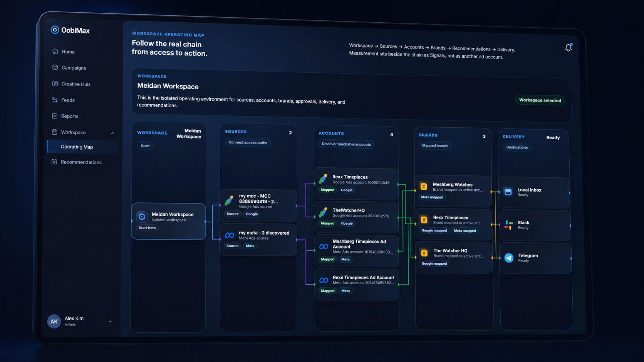Click Google mapped tag on The Watcher HQ
The height and width of the screenshot is (362, 644).
tap(434, 264)
